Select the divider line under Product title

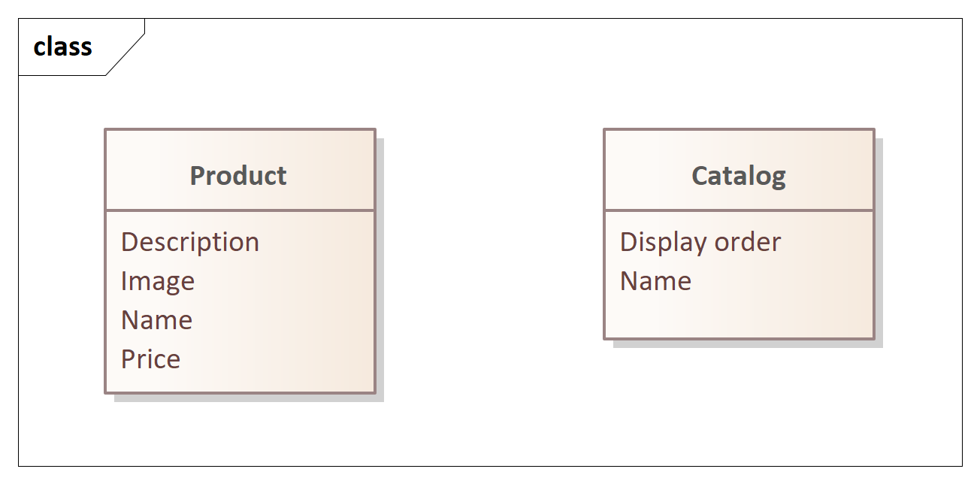click(240, 210)
